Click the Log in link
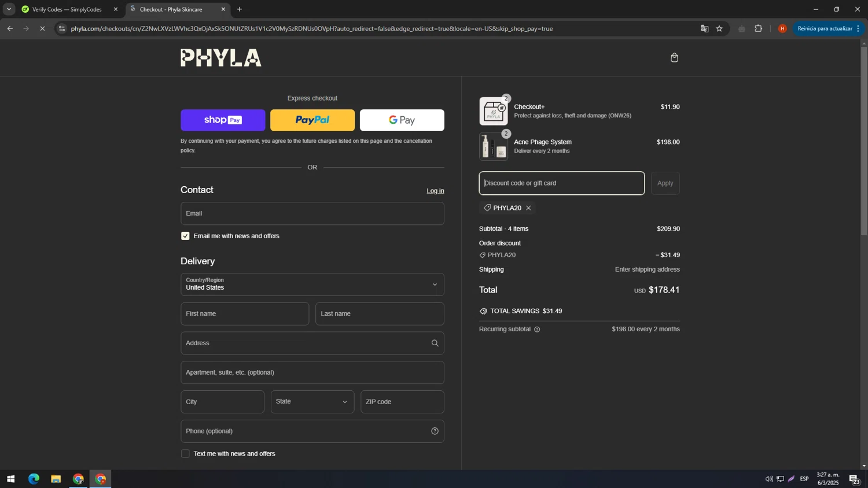 [435, 191]
